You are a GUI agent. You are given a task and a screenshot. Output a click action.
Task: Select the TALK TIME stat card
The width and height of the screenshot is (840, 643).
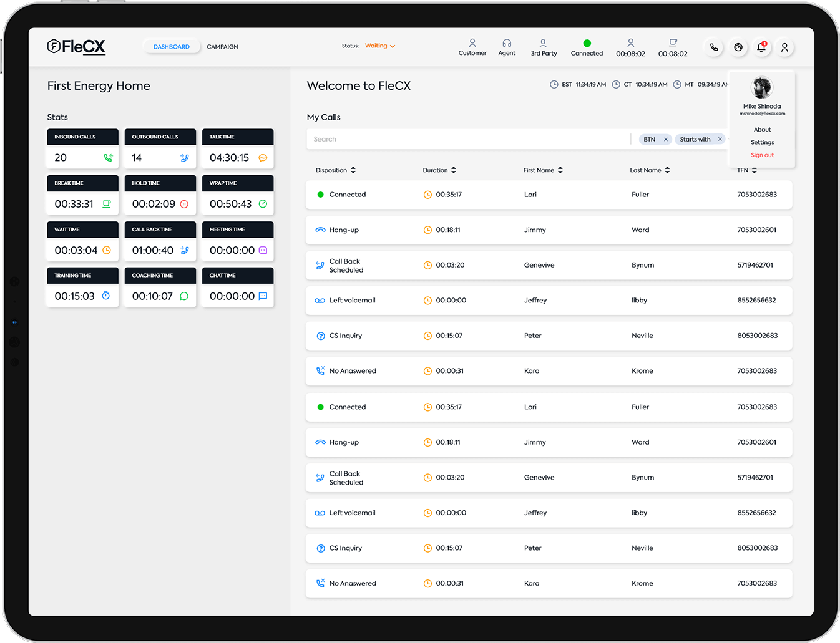238,148
